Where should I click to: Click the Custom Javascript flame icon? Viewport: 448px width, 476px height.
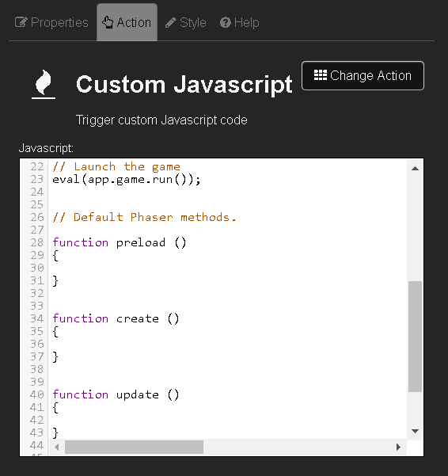tap(44, 84)
